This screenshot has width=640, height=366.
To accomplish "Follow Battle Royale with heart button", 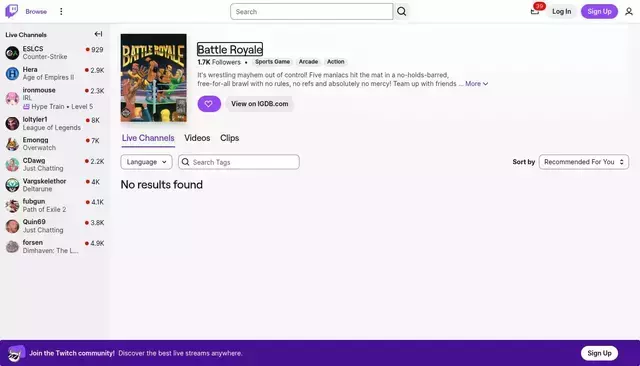I will [x=209, y=104].
